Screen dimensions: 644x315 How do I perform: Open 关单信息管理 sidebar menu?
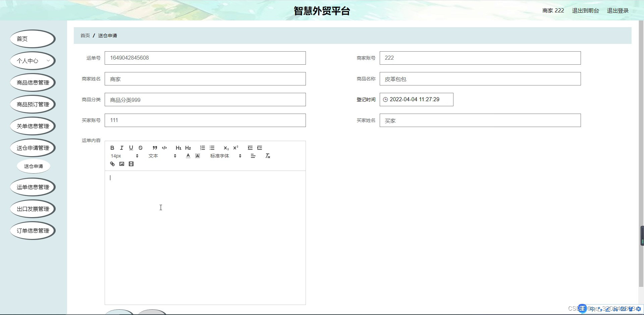coord(33,126)
